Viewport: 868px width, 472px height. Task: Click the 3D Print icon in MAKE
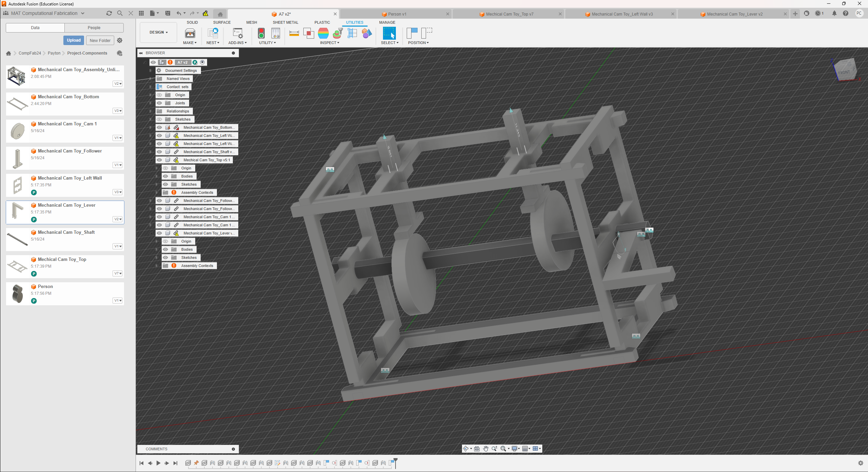click(x=190, y=33)
